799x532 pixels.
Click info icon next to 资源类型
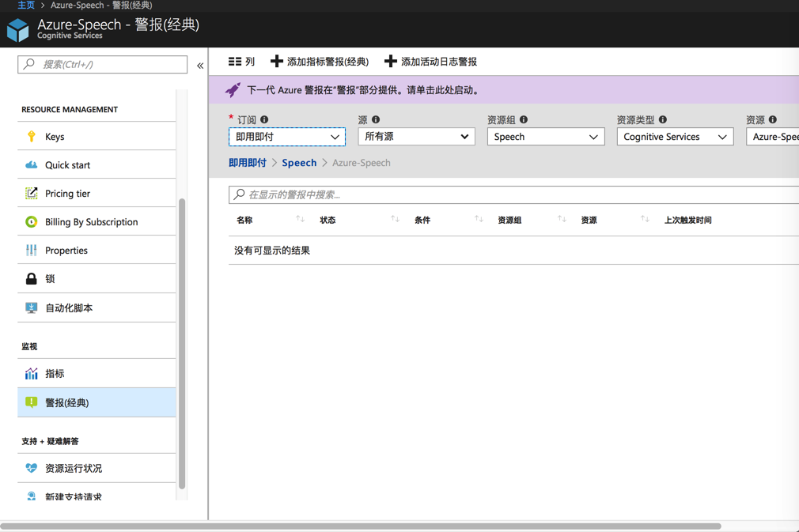tap(662, 119)
